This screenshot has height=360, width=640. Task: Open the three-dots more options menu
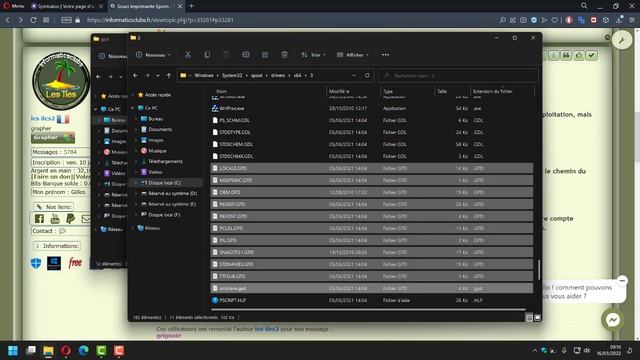point(385,55)
